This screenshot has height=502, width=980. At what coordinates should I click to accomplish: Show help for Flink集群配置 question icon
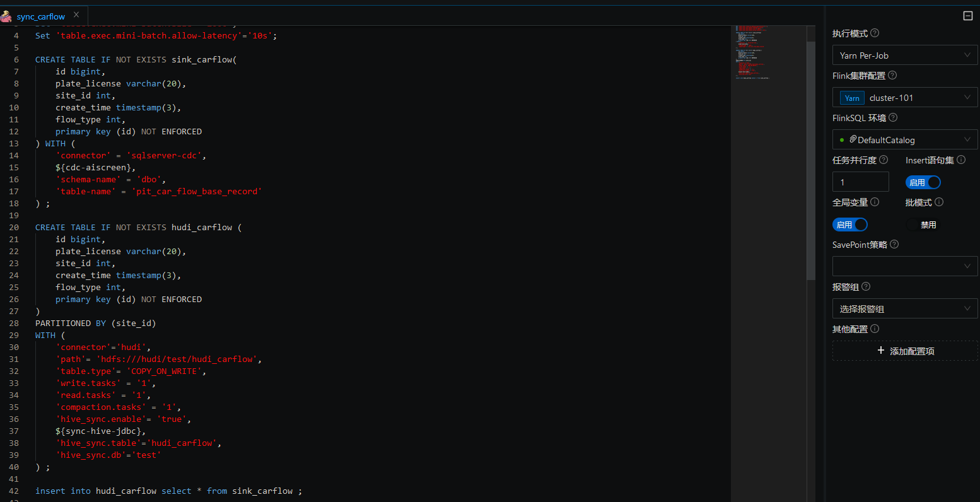[892, 75]
